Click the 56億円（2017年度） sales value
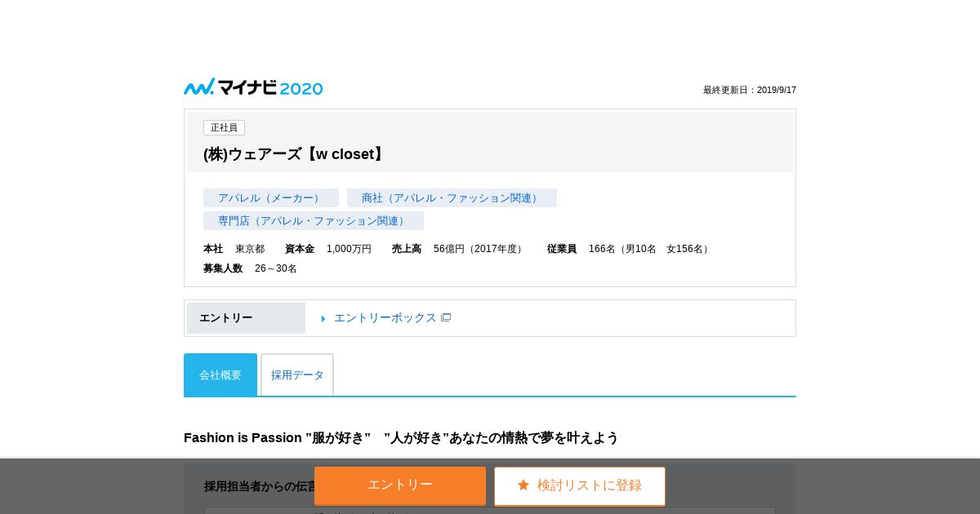 coord(480,249)
